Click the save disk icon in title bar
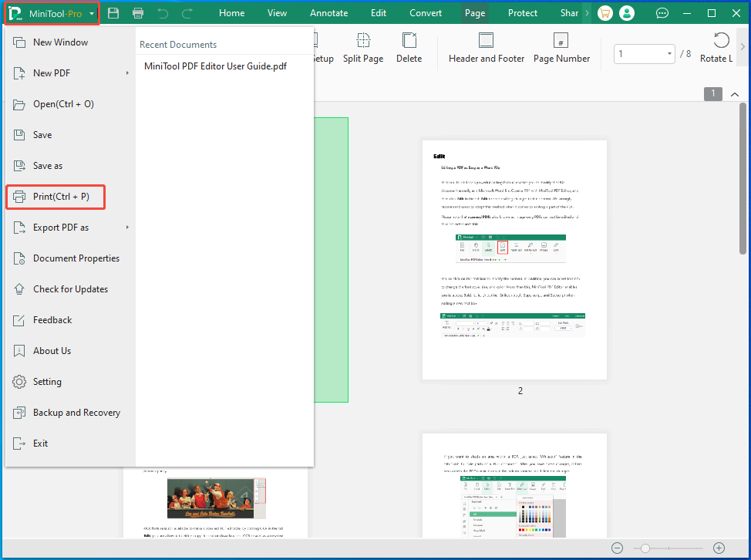 coord(113,13)
